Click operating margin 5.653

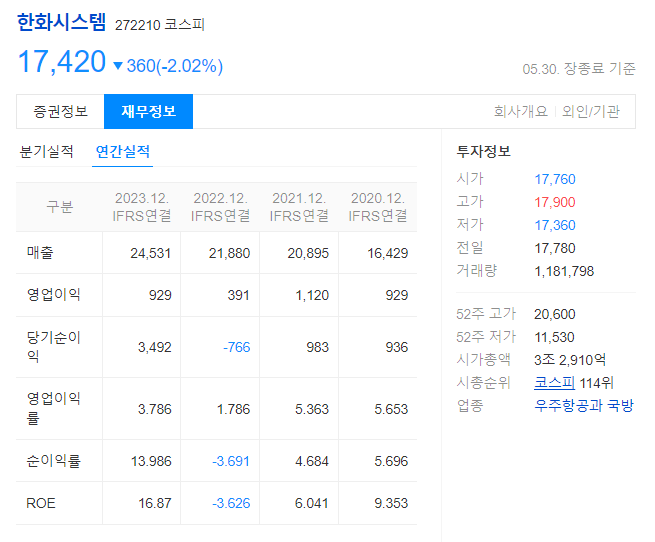point(391,409)
